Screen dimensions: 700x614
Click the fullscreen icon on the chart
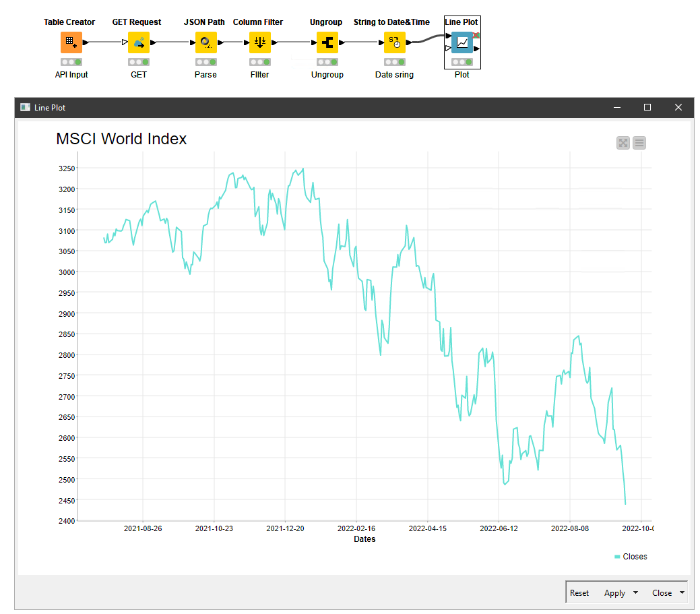click(623, 143)
